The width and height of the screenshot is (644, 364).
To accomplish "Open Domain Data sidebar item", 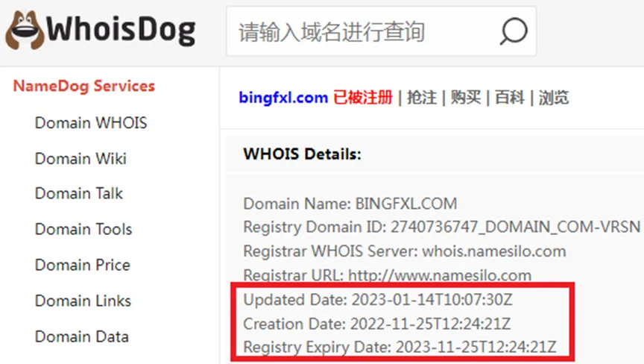I will point(82,336).
